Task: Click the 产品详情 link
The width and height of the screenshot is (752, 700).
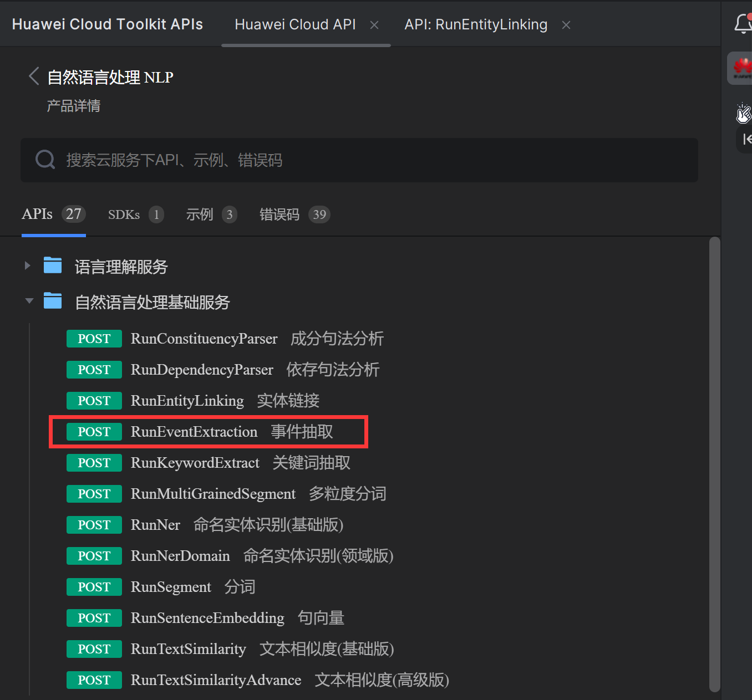Action: (74, 106)
